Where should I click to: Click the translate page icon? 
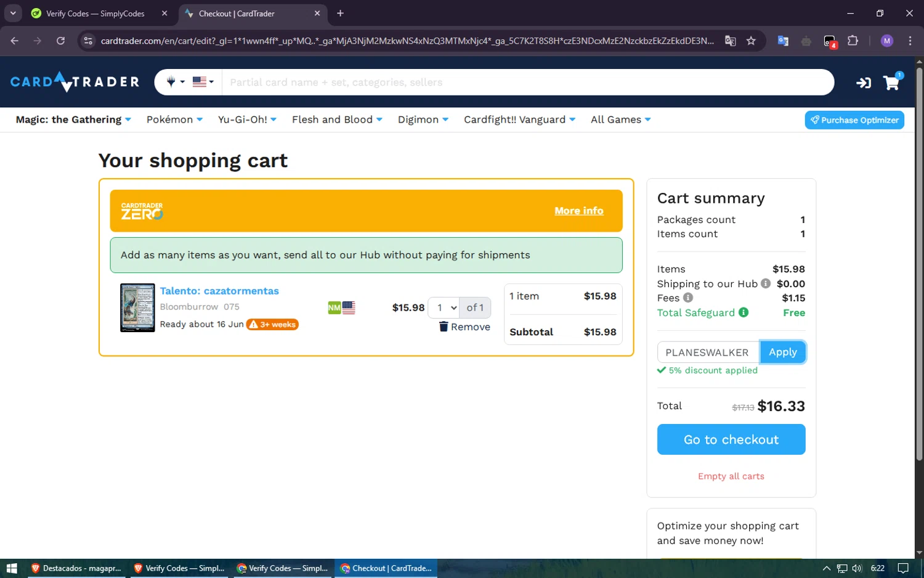tap(731, 41)
